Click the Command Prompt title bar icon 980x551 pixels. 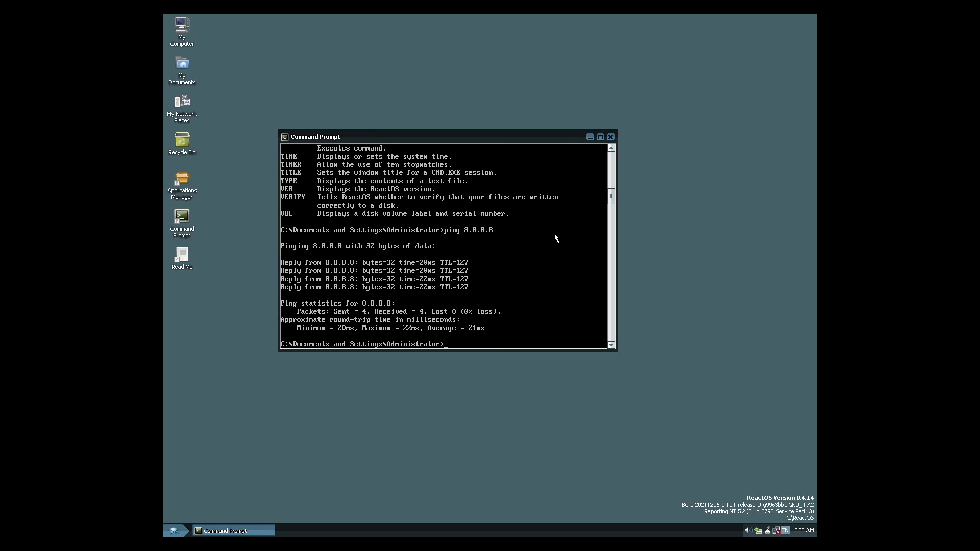pos(285,136)
